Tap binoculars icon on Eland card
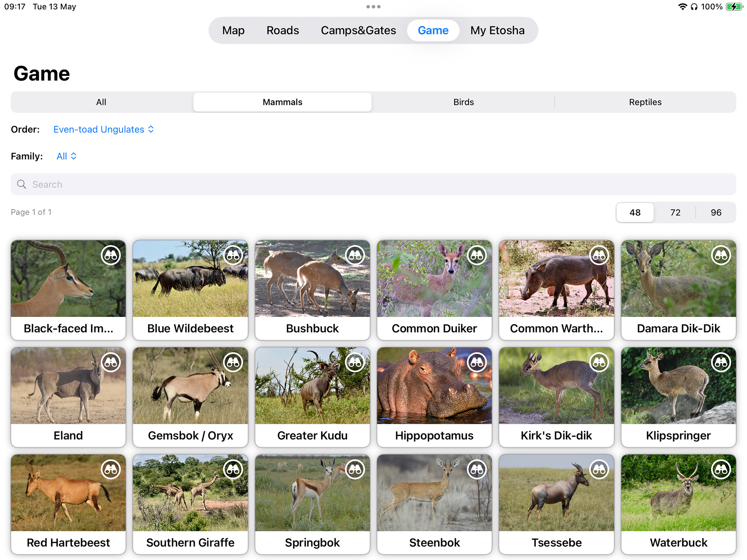This screenshot has width=747, height=560. (111, 362)
